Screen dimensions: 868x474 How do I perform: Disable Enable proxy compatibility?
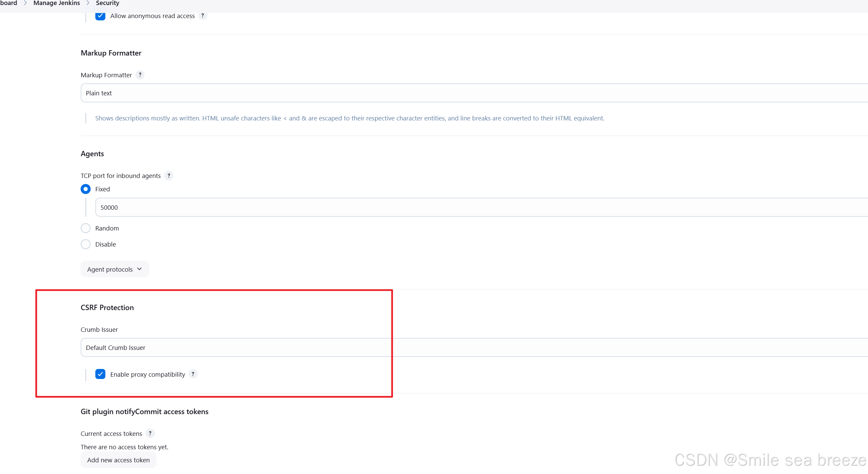click(x=100, y=374)
